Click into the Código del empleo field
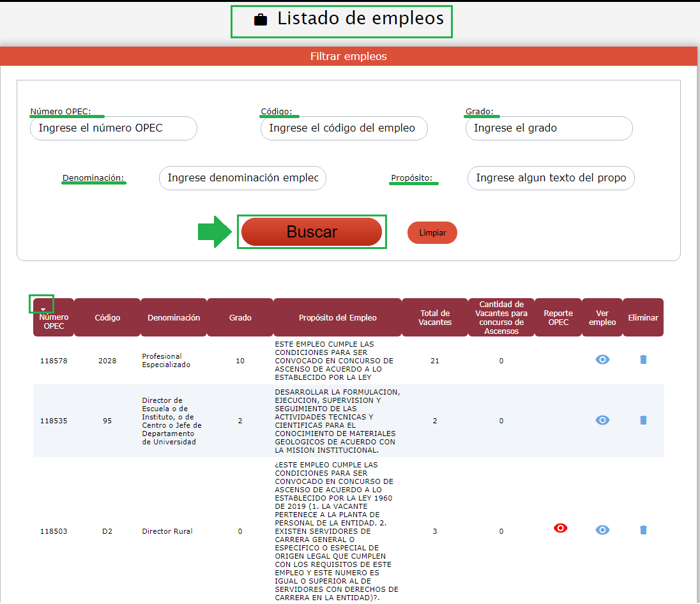Viewport: 700px width, 604px height. (344, 128)
